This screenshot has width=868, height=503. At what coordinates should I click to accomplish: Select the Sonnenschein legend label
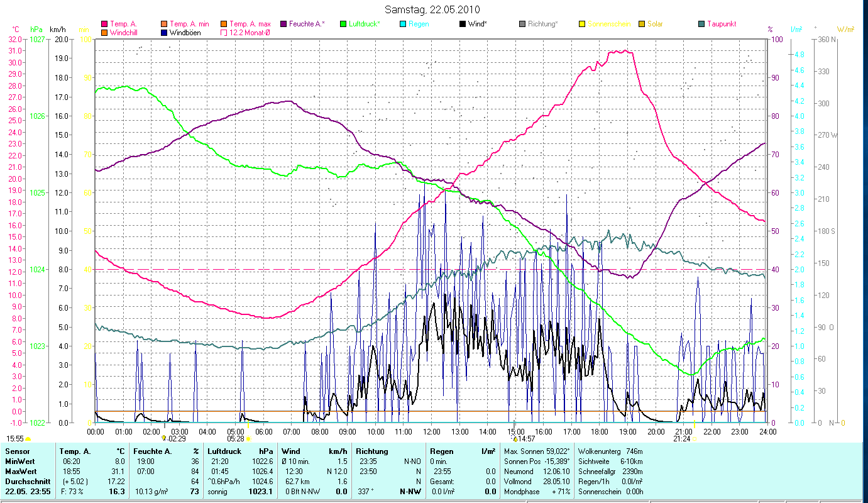(x=608, y=25)
